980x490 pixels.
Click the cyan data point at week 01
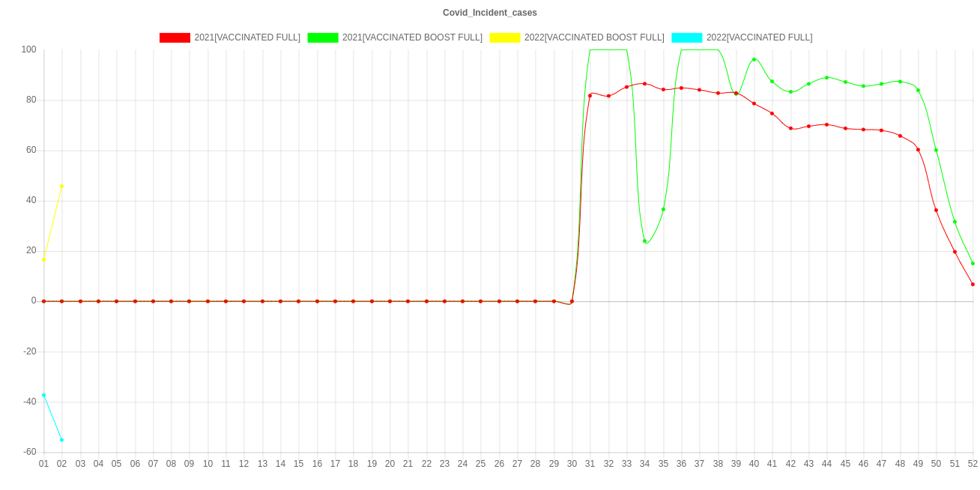[43, 395]
